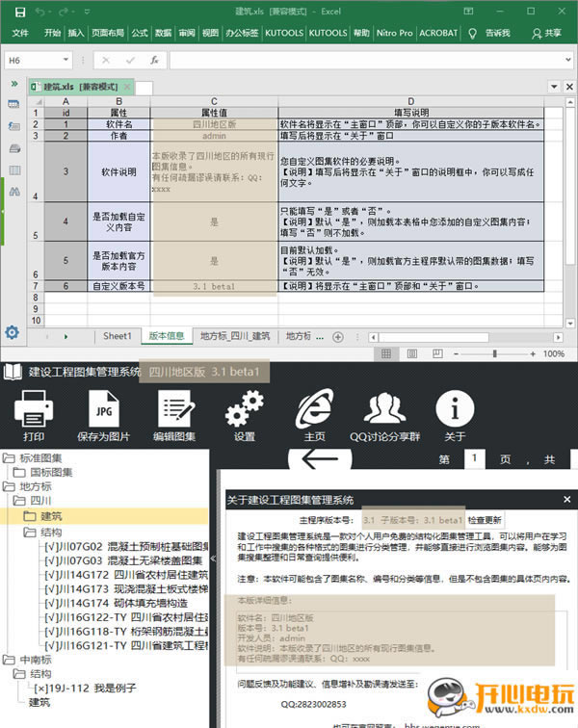Expand the formula bar chevron

pyautogui.click(x=567, y=60)
